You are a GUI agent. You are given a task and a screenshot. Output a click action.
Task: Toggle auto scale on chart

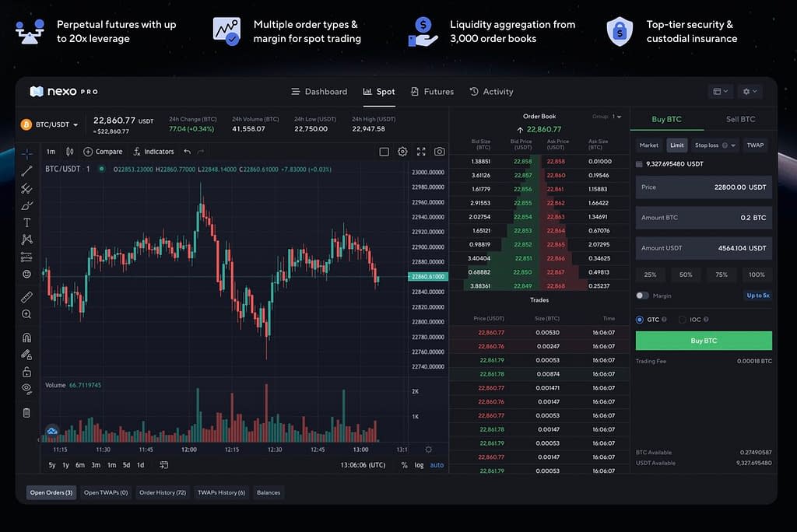pos(437,465)
